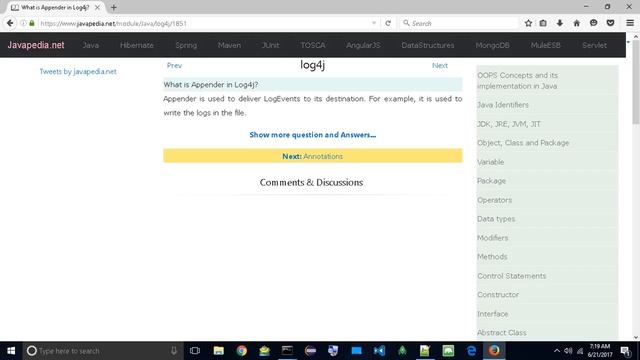The image size is (640, 360).
Task: Open the 'Object, Class and Package' topic
Action: (x=523, y=143)
